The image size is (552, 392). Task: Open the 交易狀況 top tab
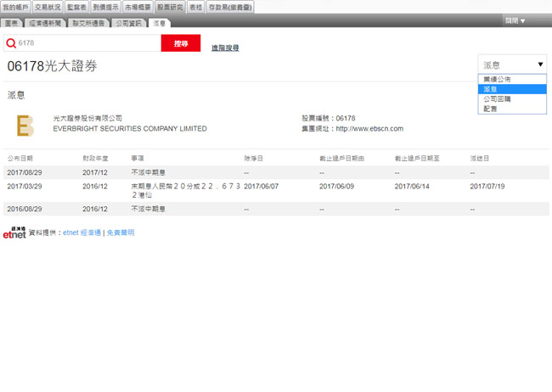coord(48,7)
